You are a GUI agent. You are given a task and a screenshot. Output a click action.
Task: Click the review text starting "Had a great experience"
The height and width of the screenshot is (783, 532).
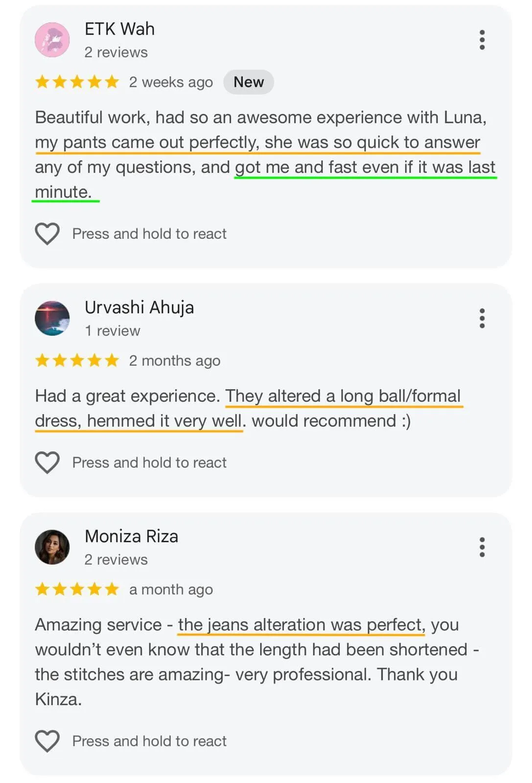pyautogui.click(x=223, y=408)
